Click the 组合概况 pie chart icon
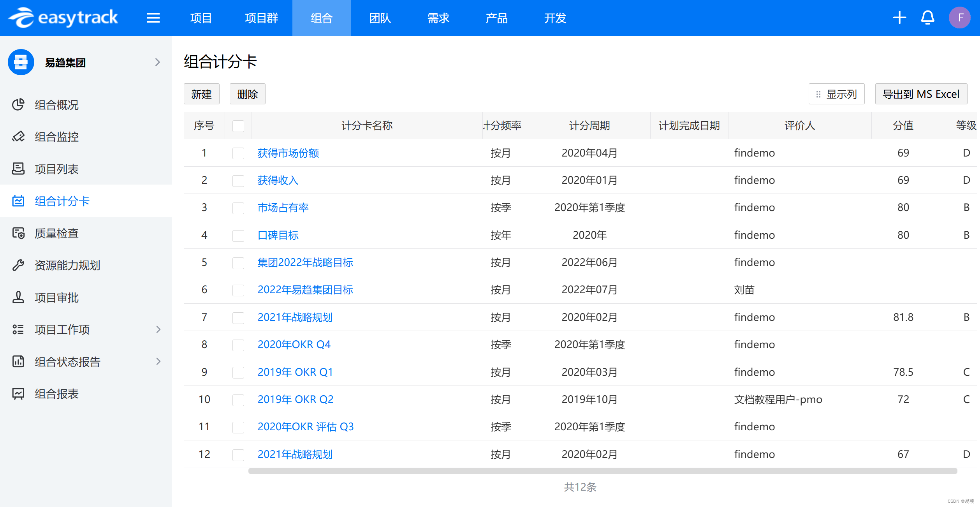This screenshot has height=507, width=980. 18,104
